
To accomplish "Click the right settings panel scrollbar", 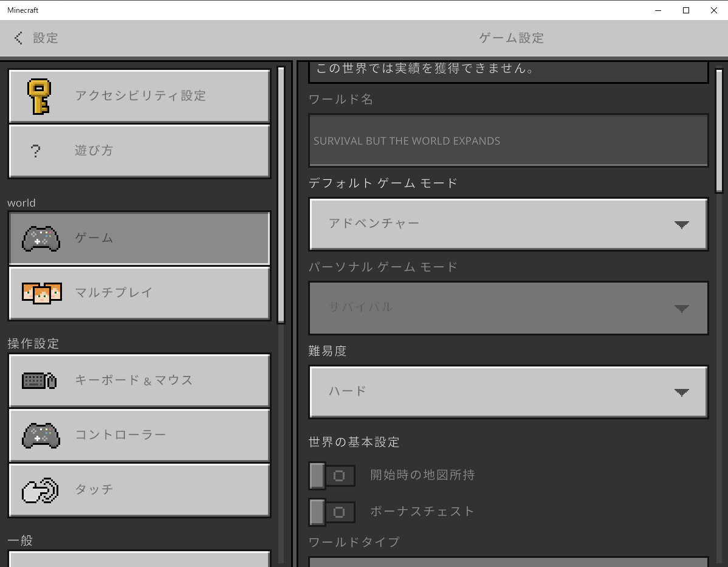I will click(x=719, y=131).
